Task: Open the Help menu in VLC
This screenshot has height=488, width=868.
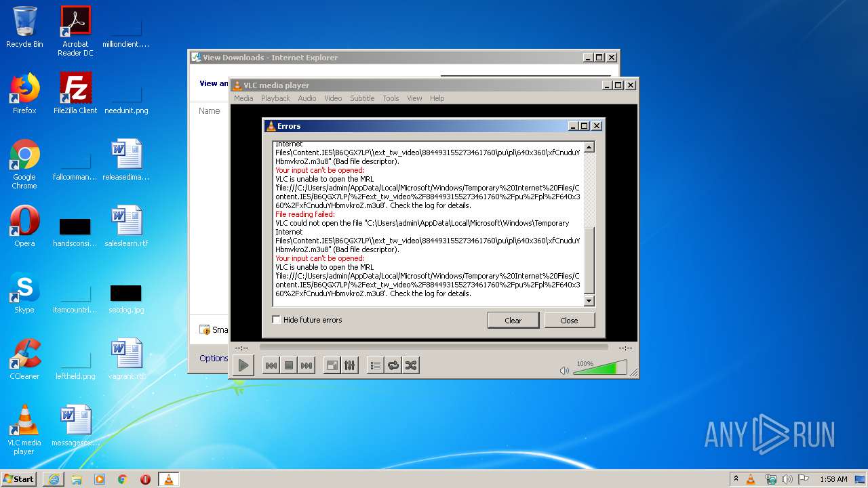Action: (x=437, y=98)
